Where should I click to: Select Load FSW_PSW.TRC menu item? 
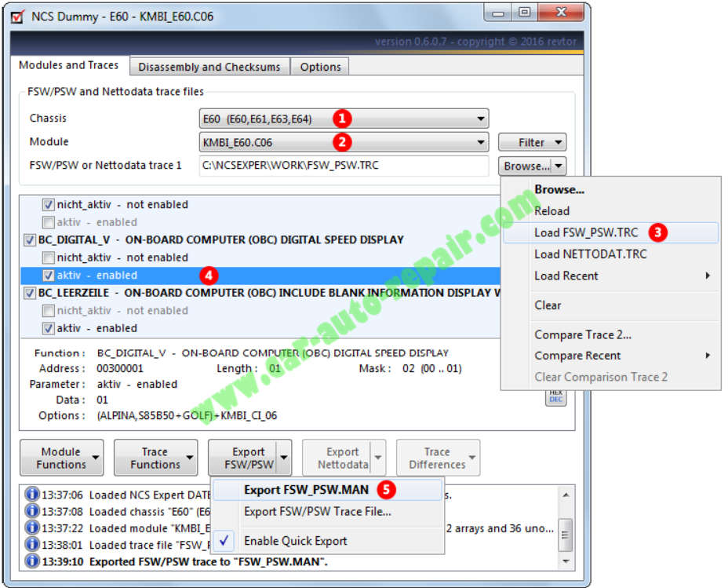(610, 232)
